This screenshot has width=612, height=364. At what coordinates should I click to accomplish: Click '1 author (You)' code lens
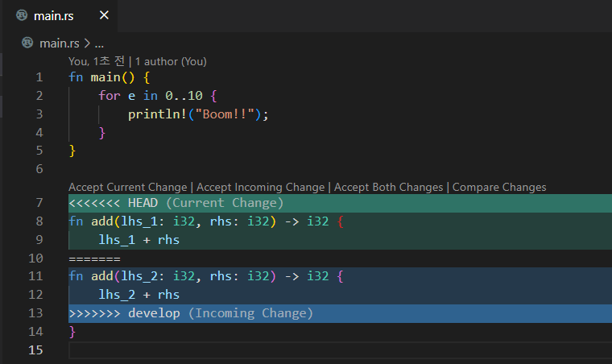point(171,61)
